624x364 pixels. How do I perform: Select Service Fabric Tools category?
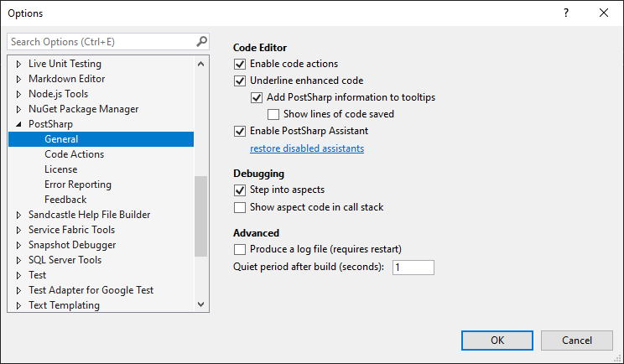[x=71, y=230]
